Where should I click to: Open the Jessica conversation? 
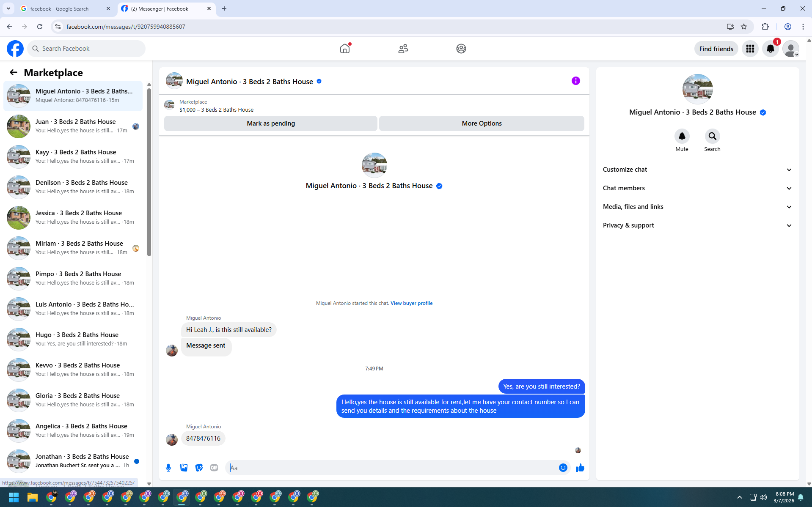73,217
